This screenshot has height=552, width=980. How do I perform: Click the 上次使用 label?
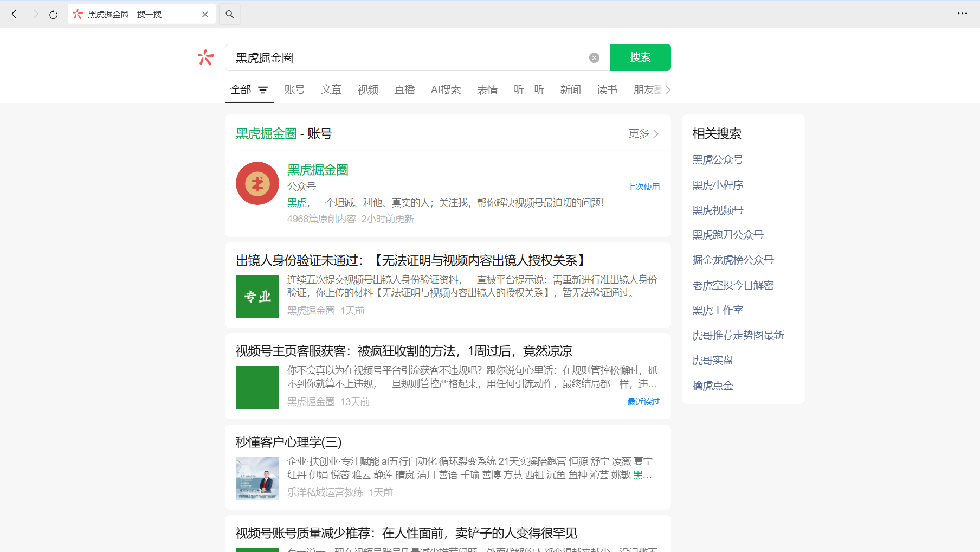coord(643,187)
